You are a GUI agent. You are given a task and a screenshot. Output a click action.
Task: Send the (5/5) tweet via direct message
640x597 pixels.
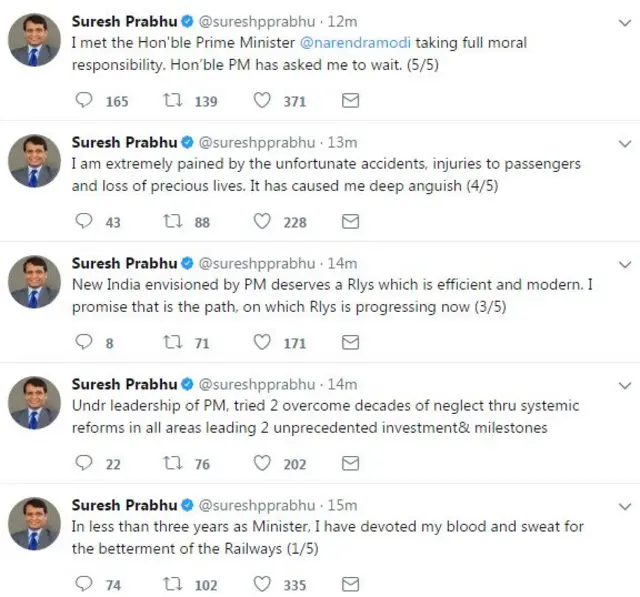[350, 101]
